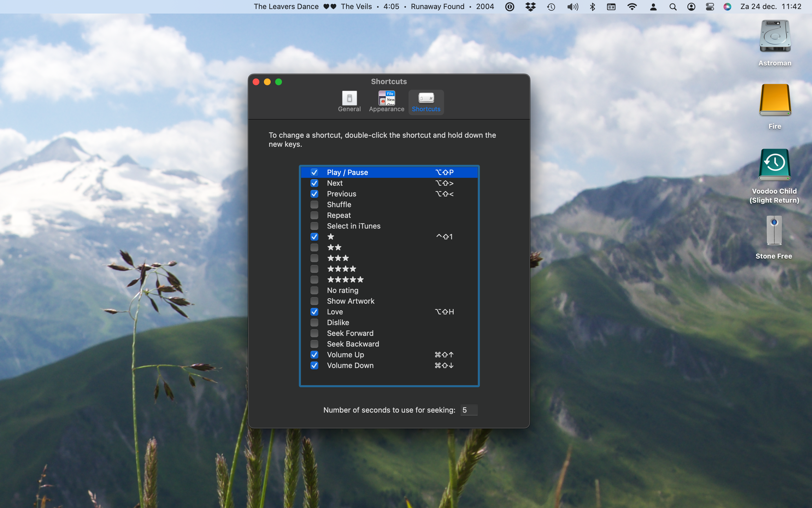Enable the two-star rating shortcut
The image size is (812, 508).
pyautogui.click(x=314, y=248)
